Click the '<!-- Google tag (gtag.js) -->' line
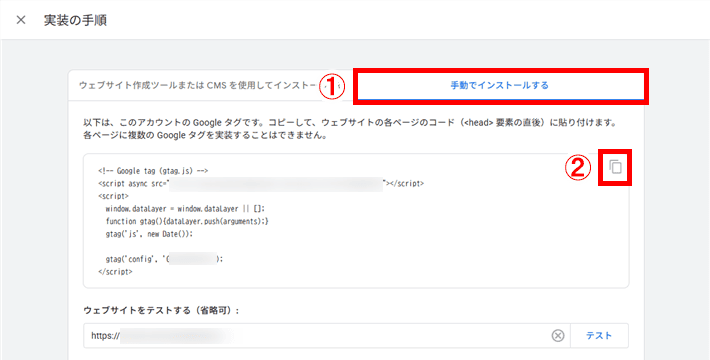 tap(153, 171)
